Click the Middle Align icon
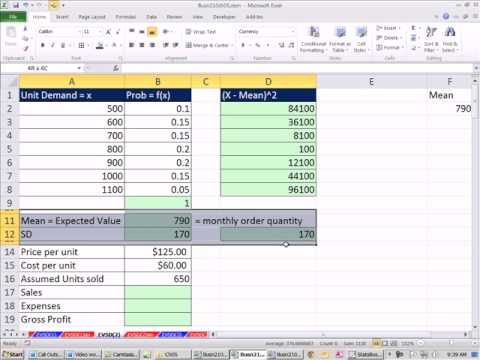480x360 pixels. tap(142, 32)
